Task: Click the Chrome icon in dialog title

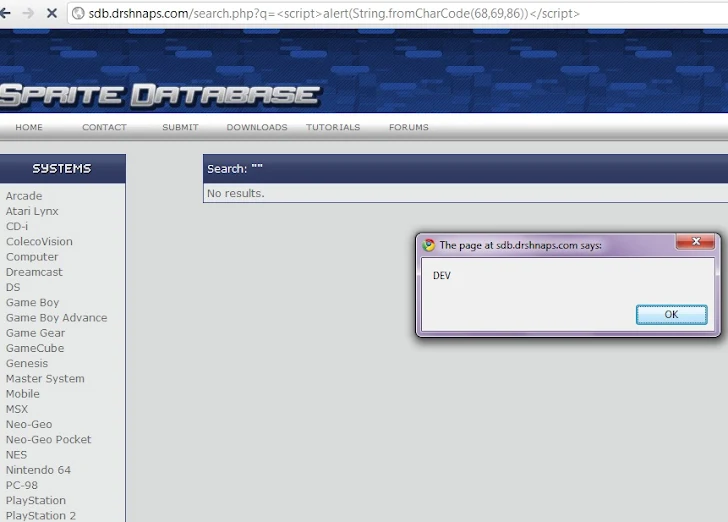Action: tap(429, 245)
